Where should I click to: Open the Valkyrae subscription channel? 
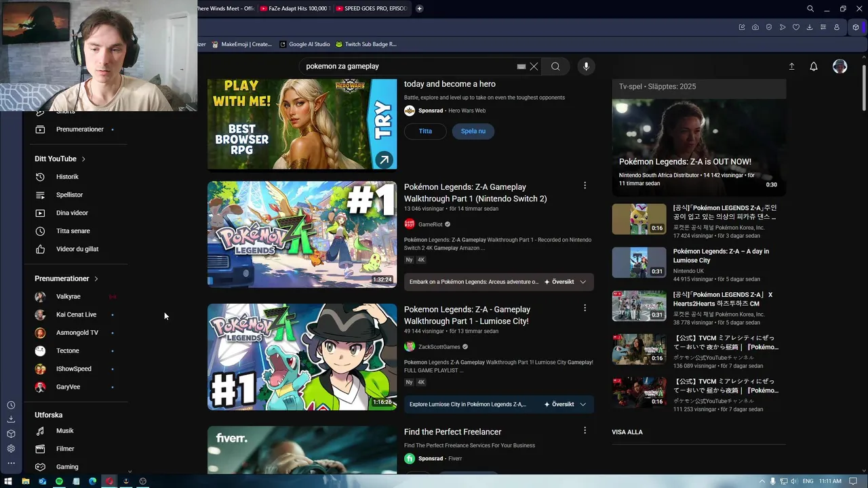click(76, 297)
